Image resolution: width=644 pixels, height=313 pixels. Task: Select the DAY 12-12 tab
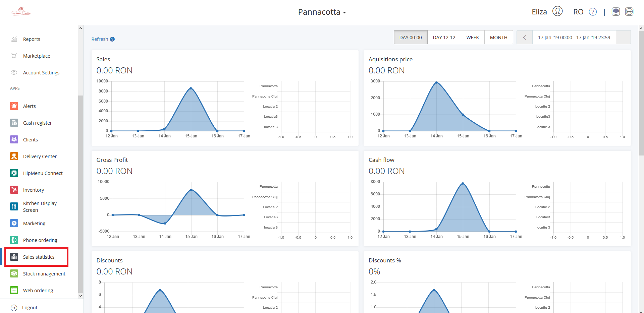point(444,38)
